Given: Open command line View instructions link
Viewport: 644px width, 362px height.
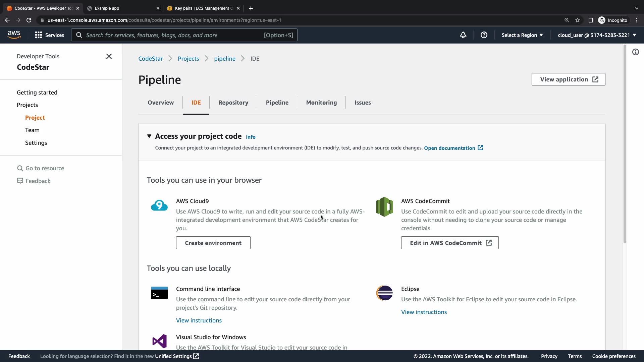Looking at the screenshot, I should [199, 320].
